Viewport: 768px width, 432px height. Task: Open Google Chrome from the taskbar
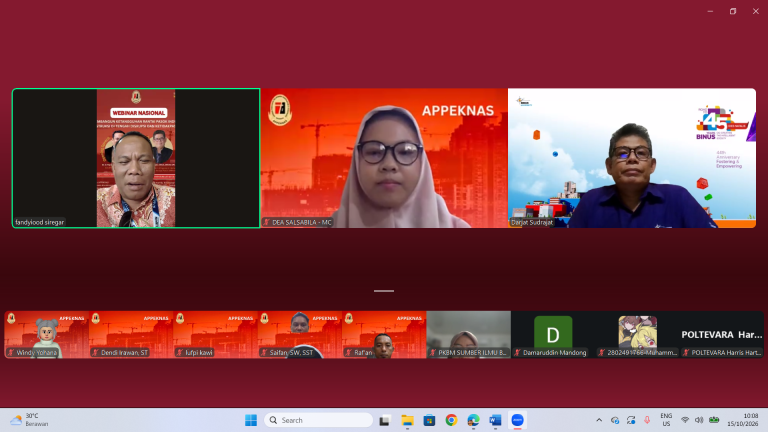[452, 420]
